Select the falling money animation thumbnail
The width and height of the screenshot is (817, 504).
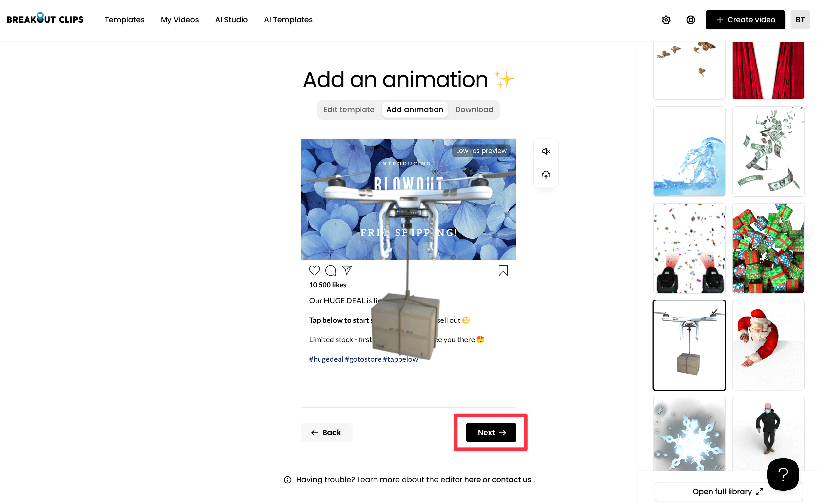point(768,152)
